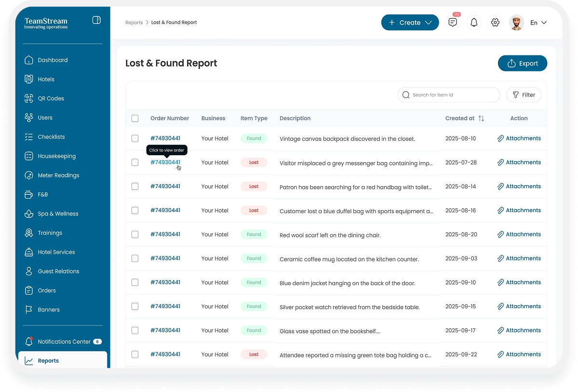The width and height of the screenshot is (578, 392).
Task: Open the En language dropdown
Action: (538, 23)
